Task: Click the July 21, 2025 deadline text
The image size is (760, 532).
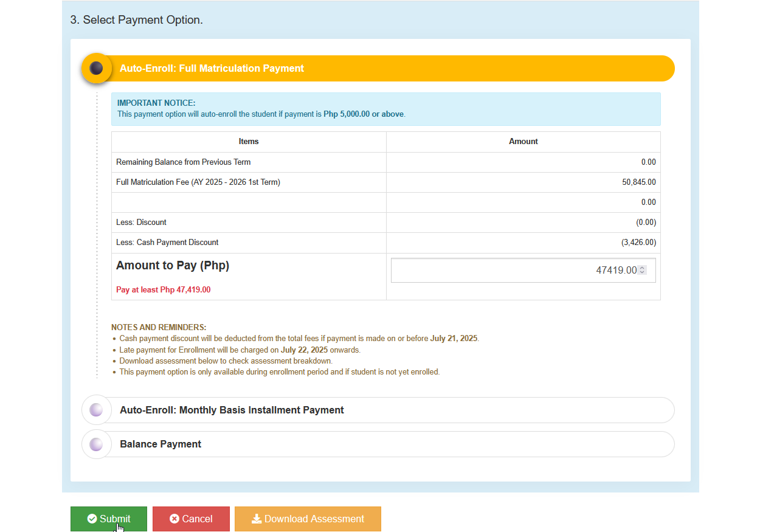Action: click(454, 339)
